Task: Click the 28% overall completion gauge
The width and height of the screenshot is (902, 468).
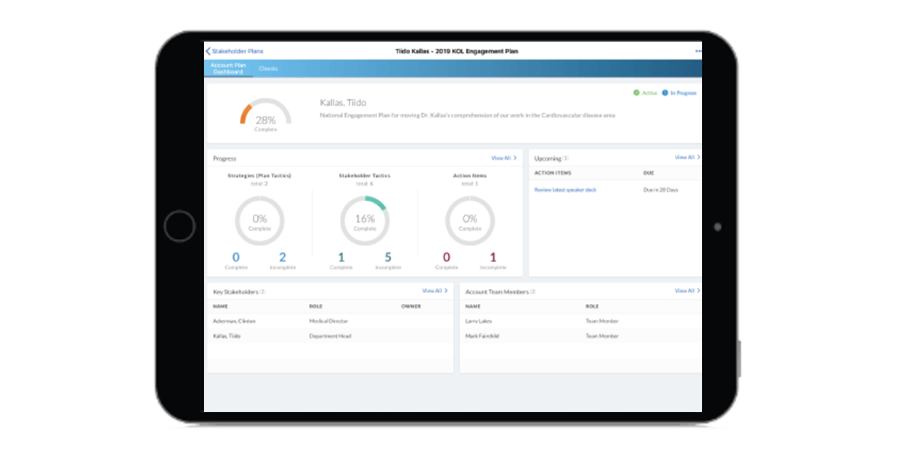Action: pos(265,117)
